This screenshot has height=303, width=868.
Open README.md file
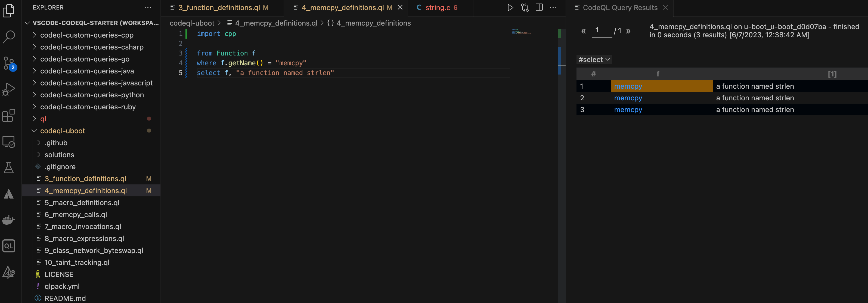click(x=65, y=298)
